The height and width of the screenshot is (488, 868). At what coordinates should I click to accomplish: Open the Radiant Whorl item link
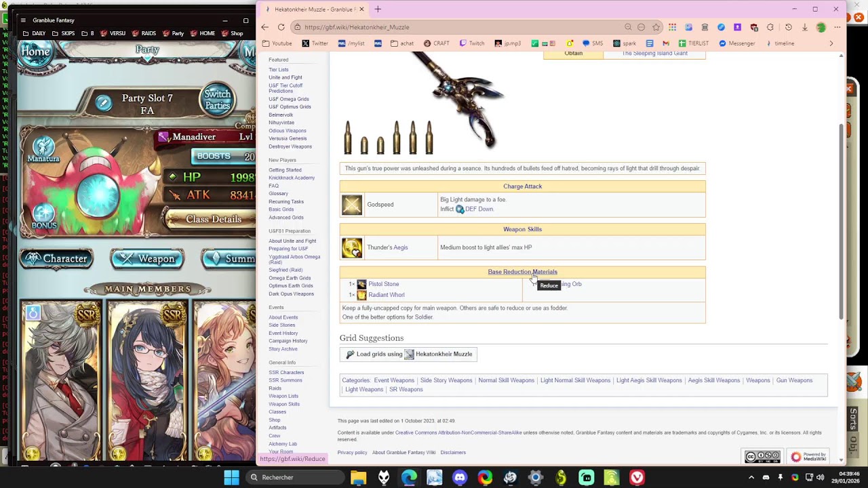tap(387, 295)
